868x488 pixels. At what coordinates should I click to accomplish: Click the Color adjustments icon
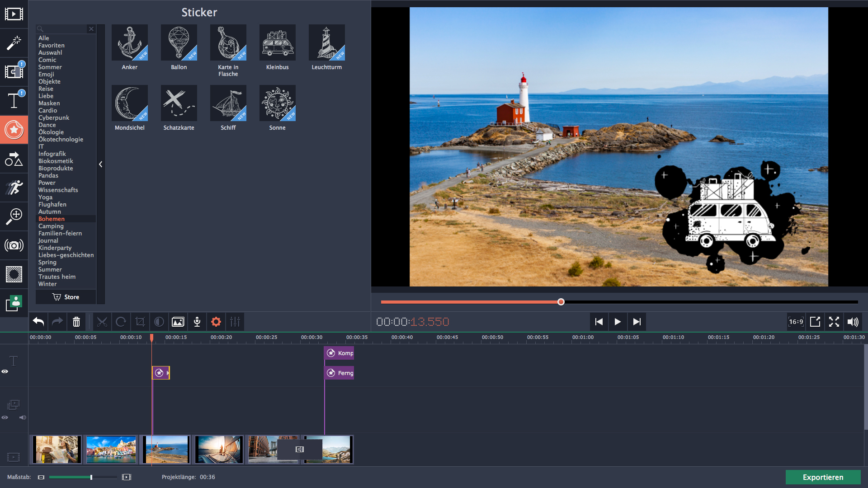click(x=159, y=322)
